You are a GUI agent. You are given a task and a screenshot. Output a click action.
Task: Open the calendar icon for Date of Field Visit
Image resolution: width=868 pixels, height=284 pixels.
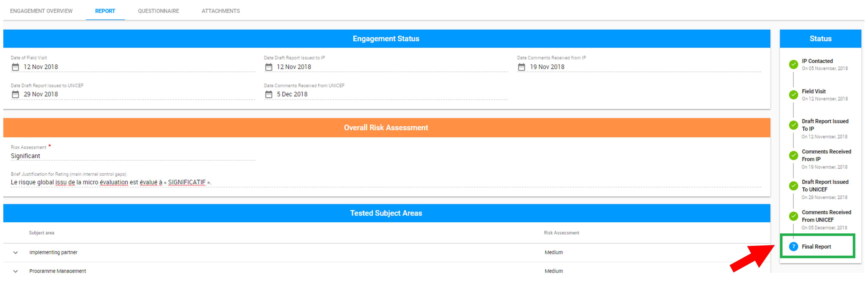coord(15,66)
